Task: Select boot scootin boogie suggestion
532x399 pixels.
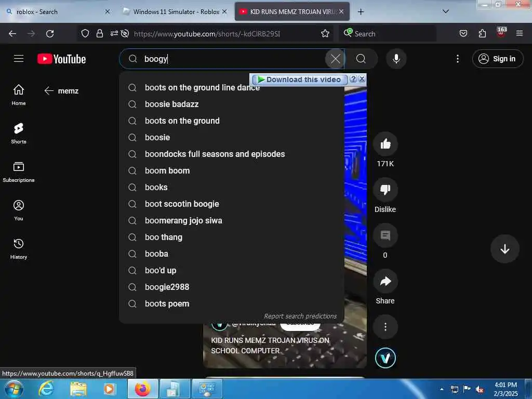Action: [231, 204]
